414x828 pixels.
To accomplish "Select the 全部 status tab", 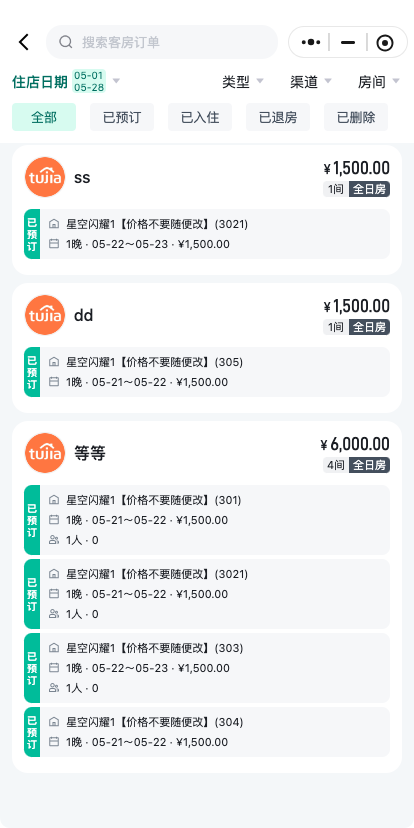I will 44,117.
